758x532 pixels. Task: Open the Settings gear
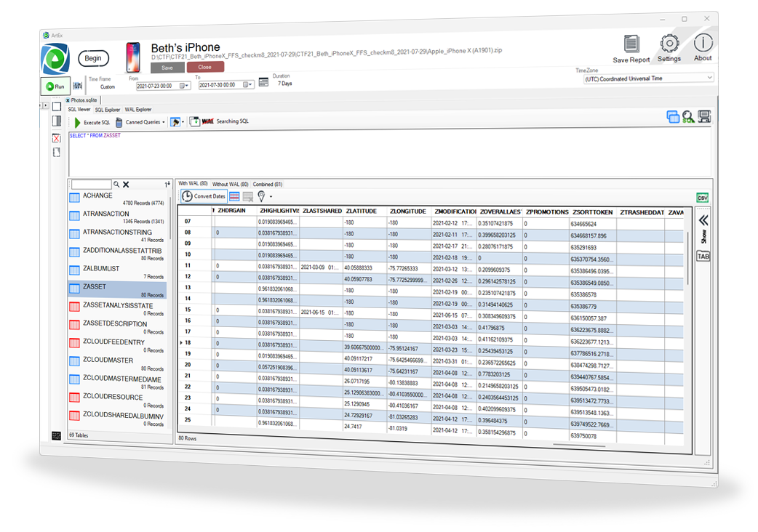(x=669, y=44)
